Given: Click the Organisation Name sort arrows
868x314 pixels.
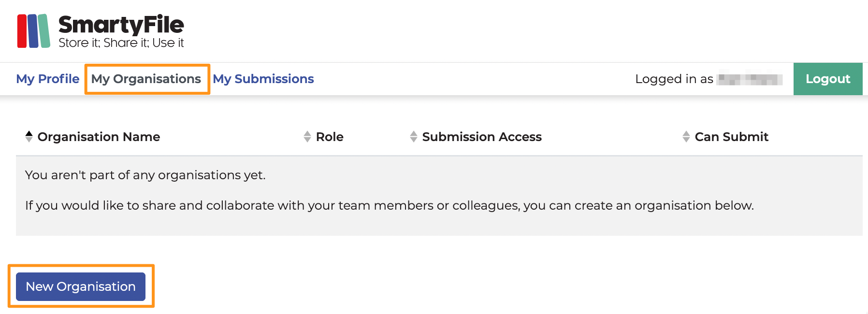Looking at the screenshot, I should coord(29,137).
